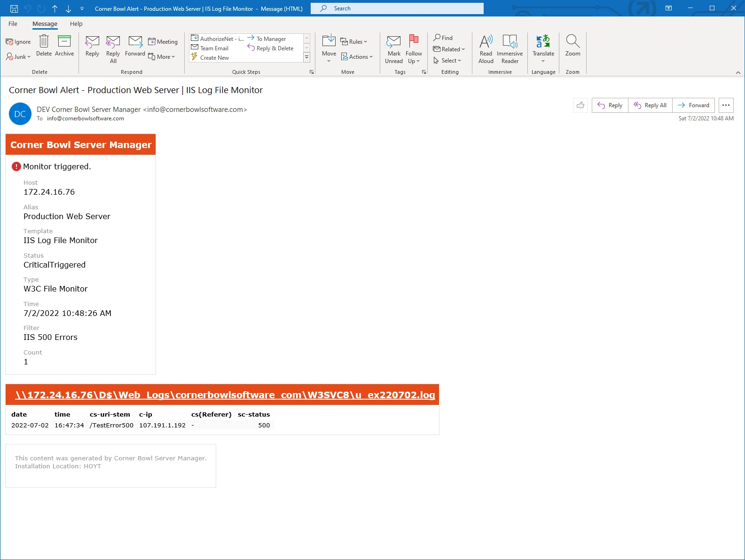The image size is (745, 560).
Task: Start Read Aloud for this email
Action: pos(486,42)
